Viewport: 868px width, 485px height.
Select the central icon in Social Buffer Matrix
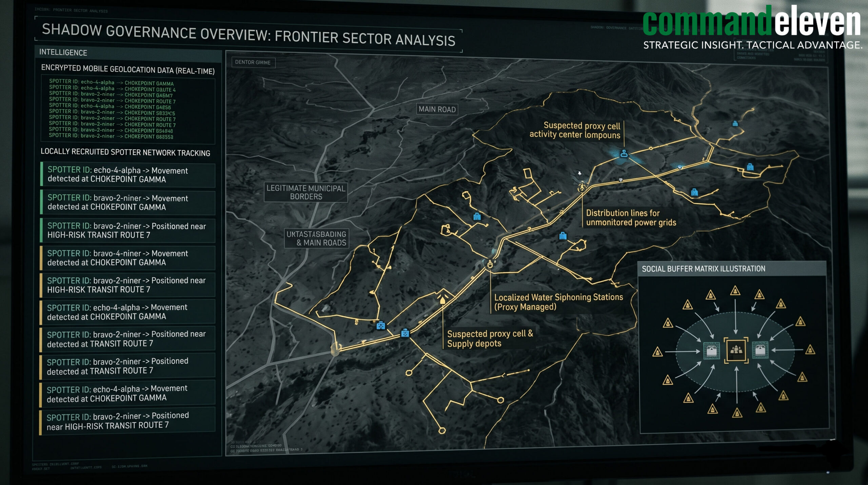tap(736, 350)
